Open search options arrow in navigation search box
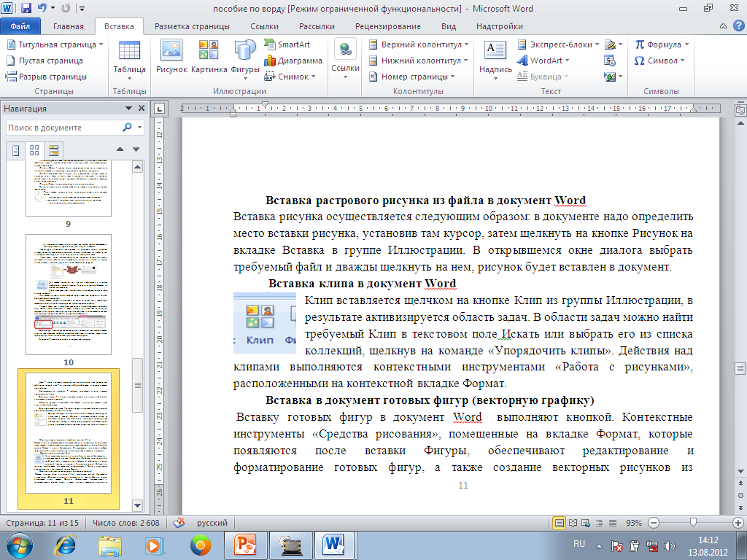This screenshot has height=560, width=747. (x=139, y=127)
